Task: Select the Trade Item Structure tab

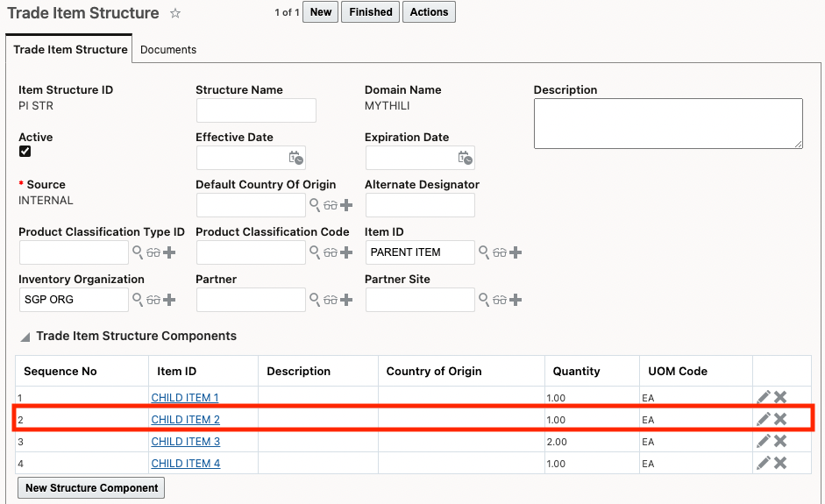Action: 70,50
